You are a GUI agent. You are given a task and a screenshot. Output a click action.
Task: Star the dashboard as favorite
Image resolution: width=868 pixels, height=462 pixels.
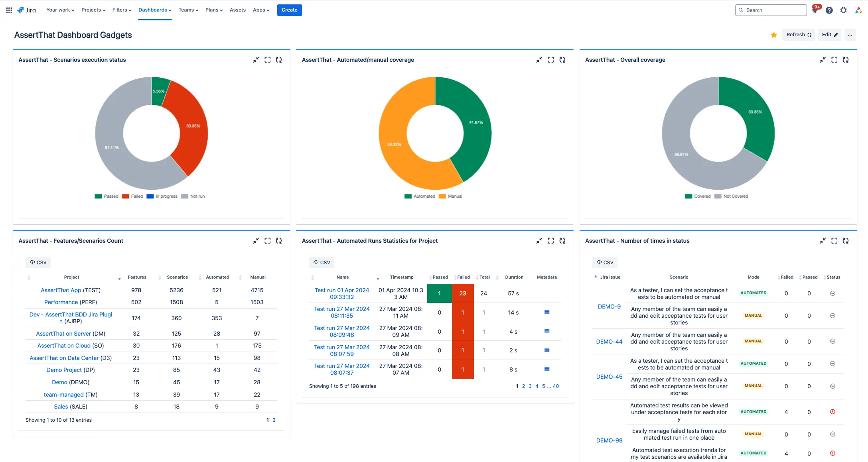773,35
